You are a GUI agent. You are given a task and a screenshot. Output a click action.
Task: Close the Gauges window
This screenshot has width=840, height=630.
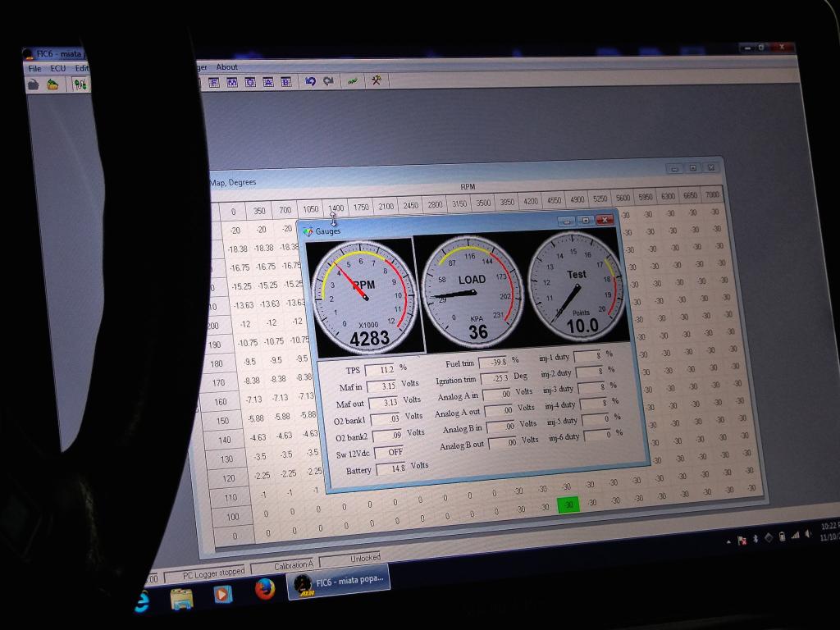pos(605,220)
